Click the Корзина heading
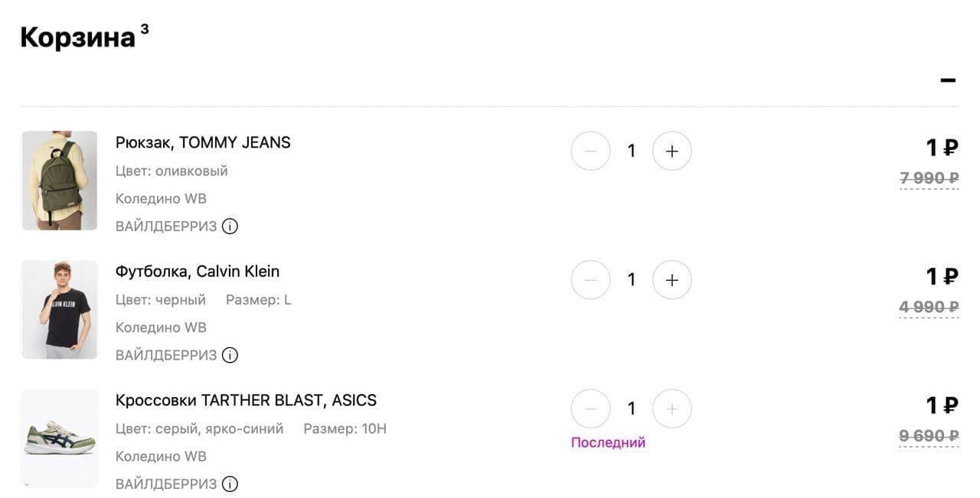This screenshot has height=498, width=980. [x=77, y=37]
